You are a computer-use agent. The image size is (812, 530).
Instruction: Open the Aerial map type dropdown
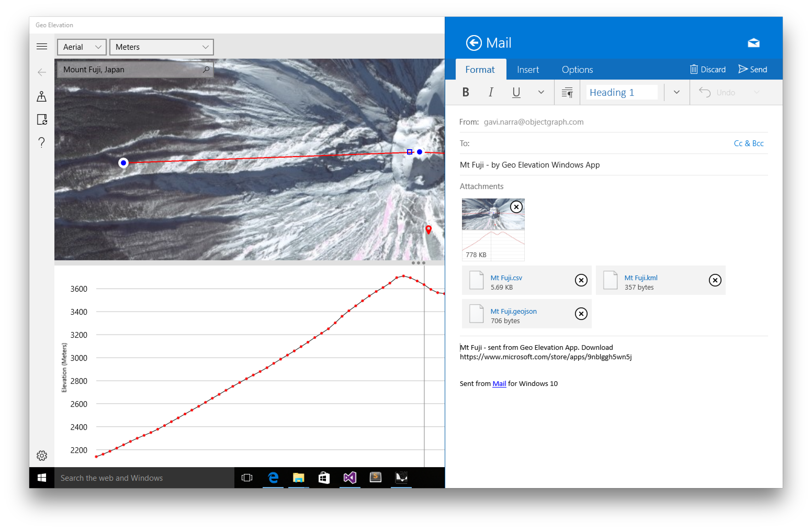pos(81,47)
